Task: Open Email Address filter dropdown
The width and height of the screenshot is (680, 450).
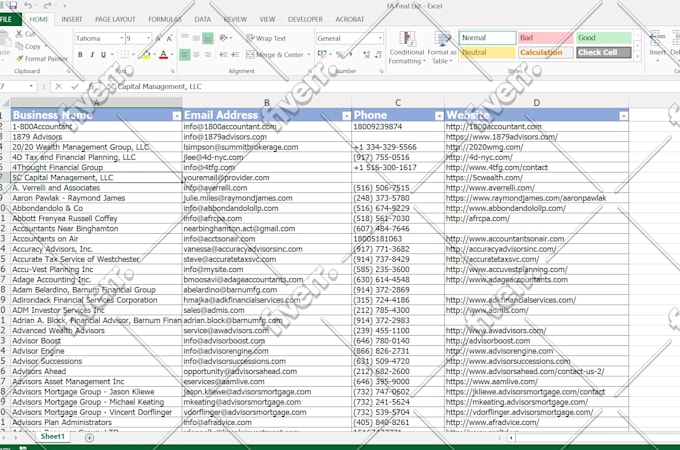Action: coord(346,116)
